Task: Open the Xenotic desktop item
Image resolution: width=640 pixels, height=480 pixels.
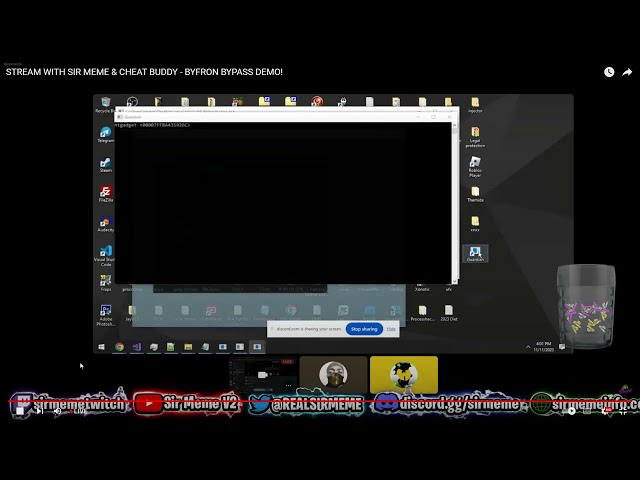Action: point(422,287)
